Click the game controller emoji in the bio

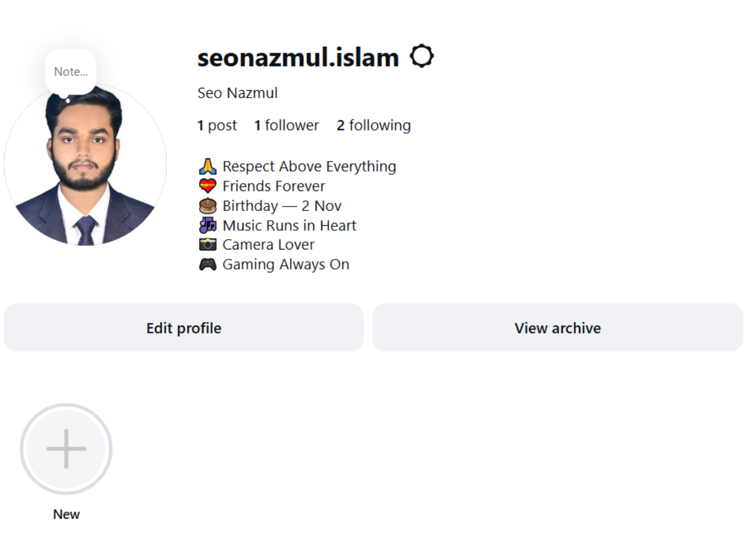[207, 264]
